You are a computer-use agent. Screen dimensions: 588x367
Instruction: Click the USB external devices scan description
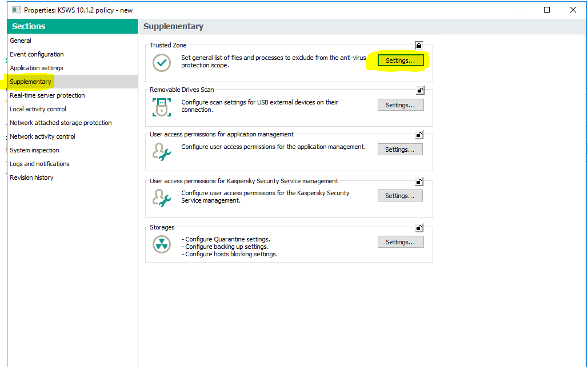click(x=259, y=106)
